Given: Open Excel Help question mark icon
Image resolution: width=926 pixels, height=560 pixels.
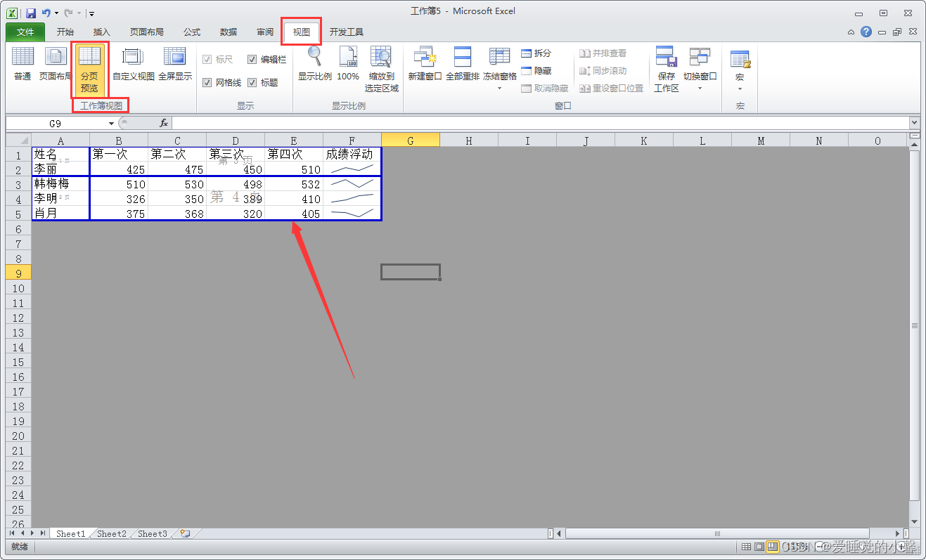Looking at the screenshot, I should 866,32.
